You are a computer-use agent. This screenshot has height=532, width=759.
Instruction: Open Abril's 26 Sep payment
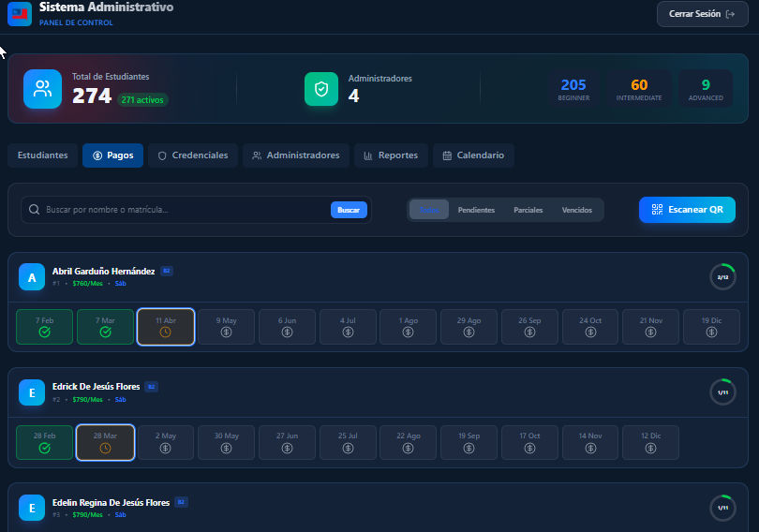(x=529, y=327)
